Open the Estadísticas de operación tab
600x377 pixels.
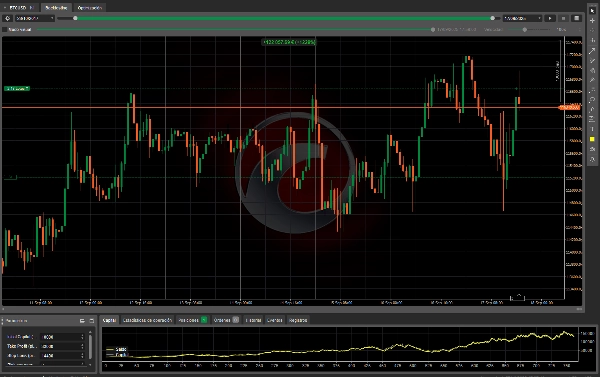[x=147, y=320]
